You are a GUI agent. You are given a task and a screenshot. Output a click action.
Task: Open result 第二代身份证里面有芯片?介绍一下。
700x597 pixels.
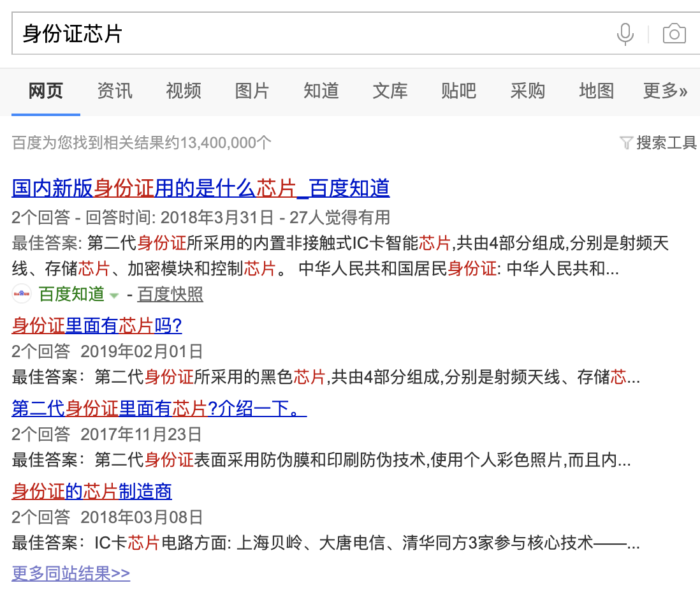[159, 409]
